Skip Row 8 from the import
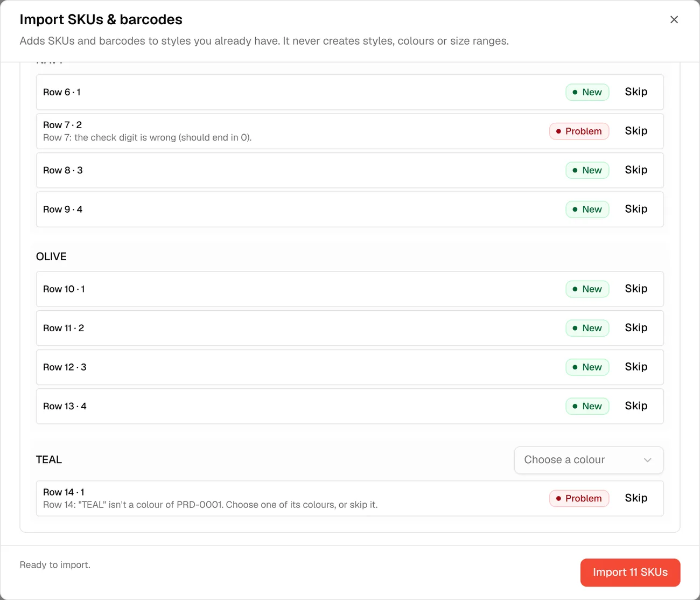 click(x=636, y=170)
